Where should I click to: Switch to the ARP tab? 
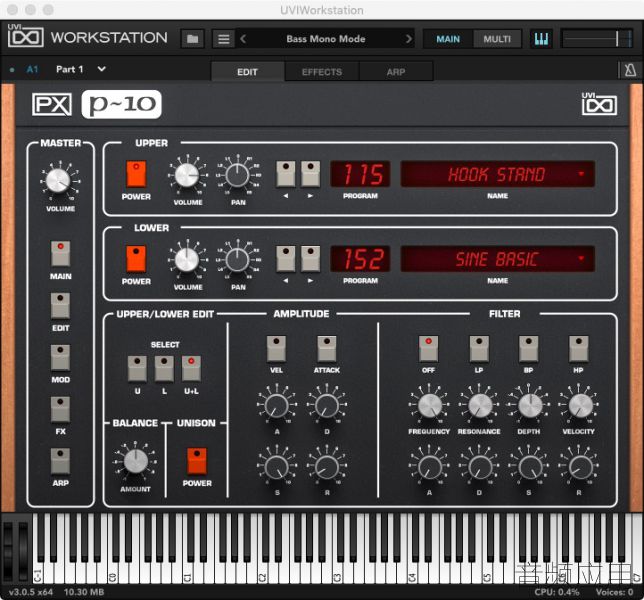(396, 71)
